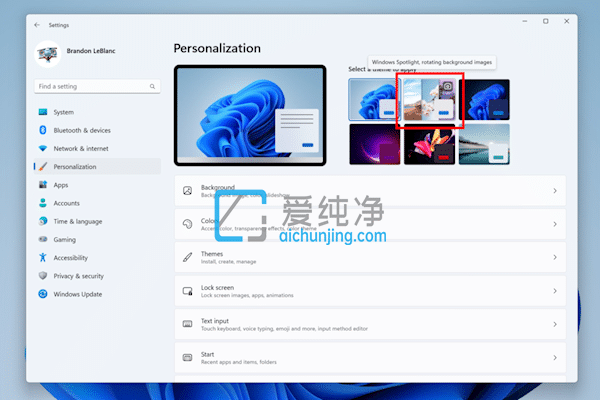
Task: Click the Text input keyboard icon
Action: coord(188,324)
